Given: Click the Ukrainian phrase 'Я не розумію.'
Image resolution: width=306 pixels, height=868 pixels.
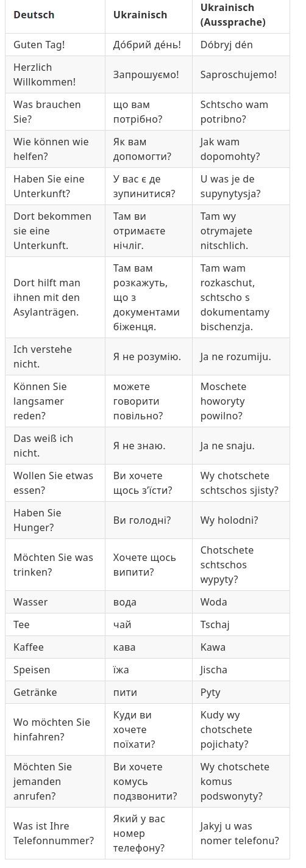Looking at the screenshot, I should point(147,356).
